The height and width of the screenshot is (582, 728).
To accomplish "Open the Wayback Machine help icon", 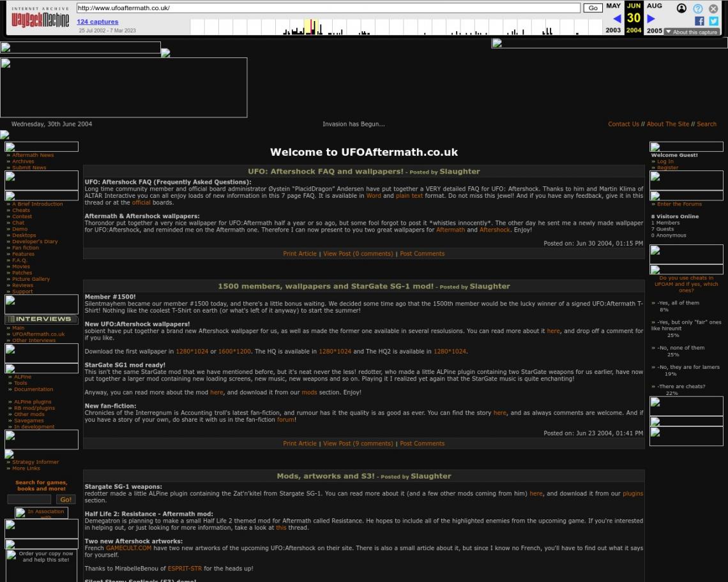I will click(698, 8).
